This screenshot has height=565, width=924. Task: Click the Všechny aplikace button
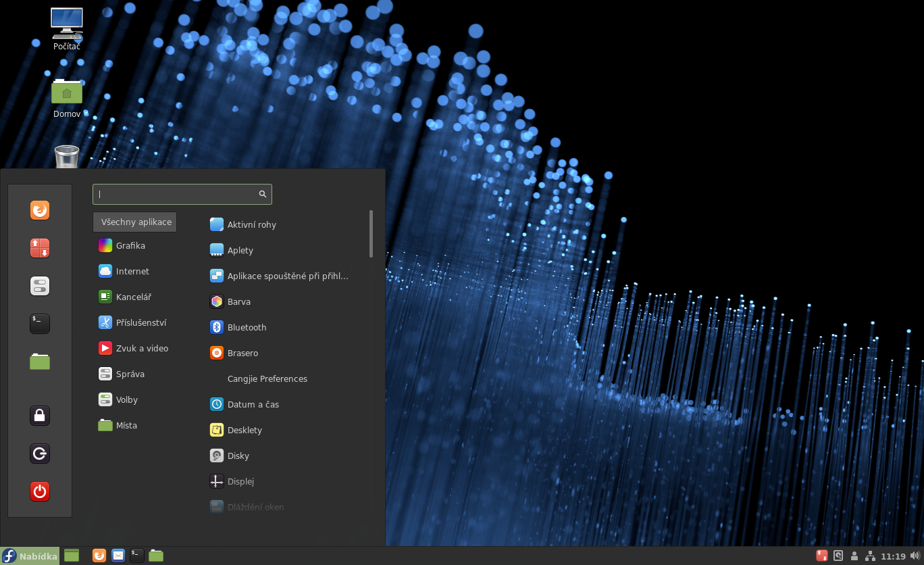point(135,222)
